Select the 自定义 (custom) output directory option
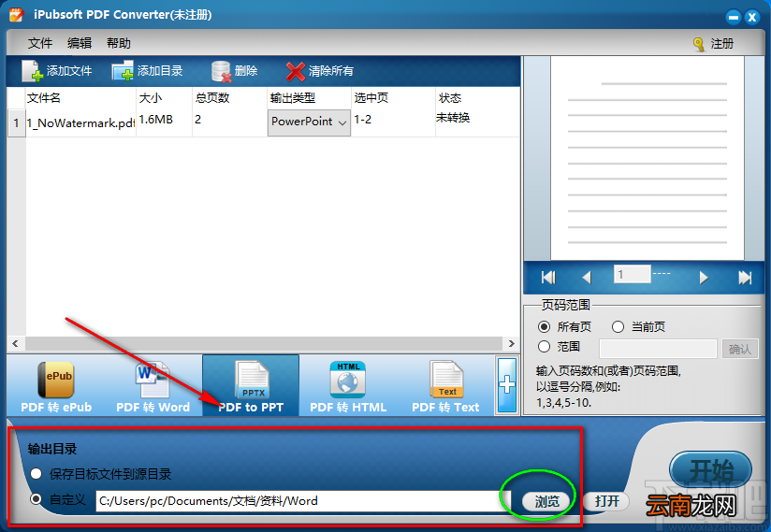This screenshot has width=771, height=532. 36,499
